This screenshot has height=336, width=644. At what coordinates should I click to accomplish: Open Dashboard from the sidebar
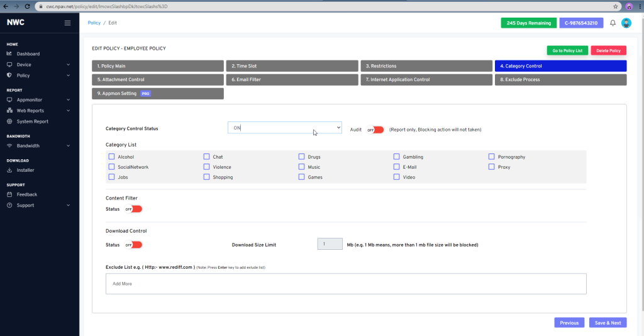coord(28,54)
